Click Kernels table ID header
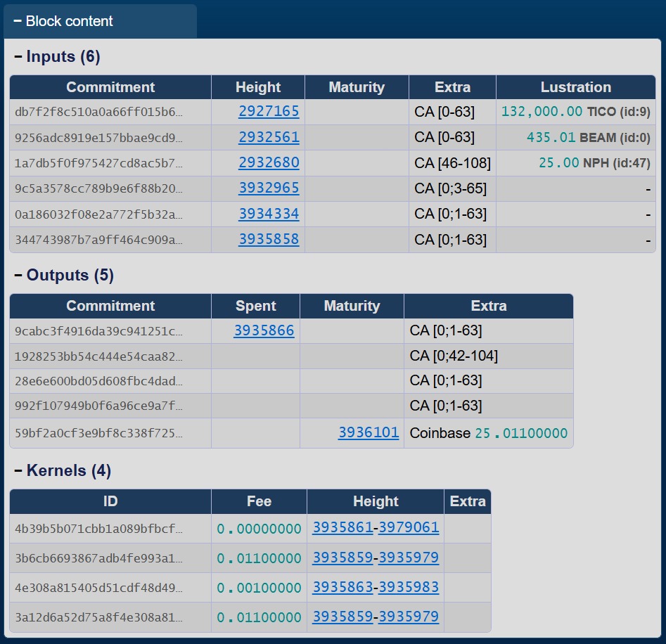This screenshot has width=666, height=644. pyautogui.click(x=110, y=501)
